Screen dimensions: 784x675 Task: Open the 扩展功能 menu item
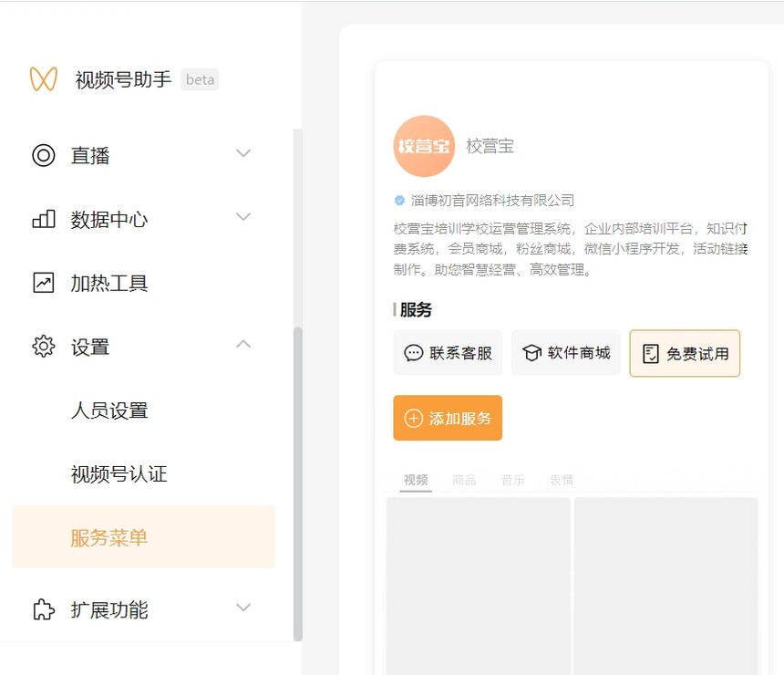click(143, 609)
